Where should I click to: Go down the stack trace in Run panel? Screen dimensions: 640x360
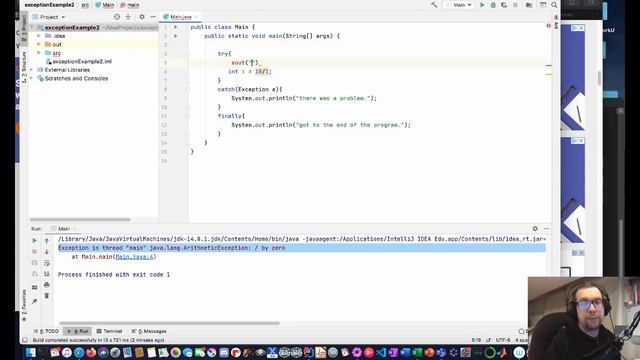47,252
